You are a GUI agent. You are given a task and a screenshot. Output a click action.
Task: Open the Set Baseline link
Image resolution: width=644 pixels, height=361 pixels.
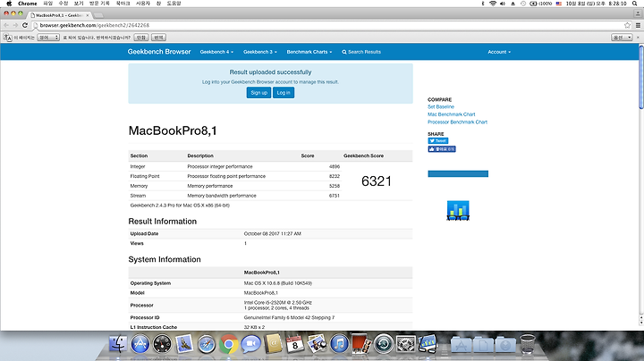441,106
